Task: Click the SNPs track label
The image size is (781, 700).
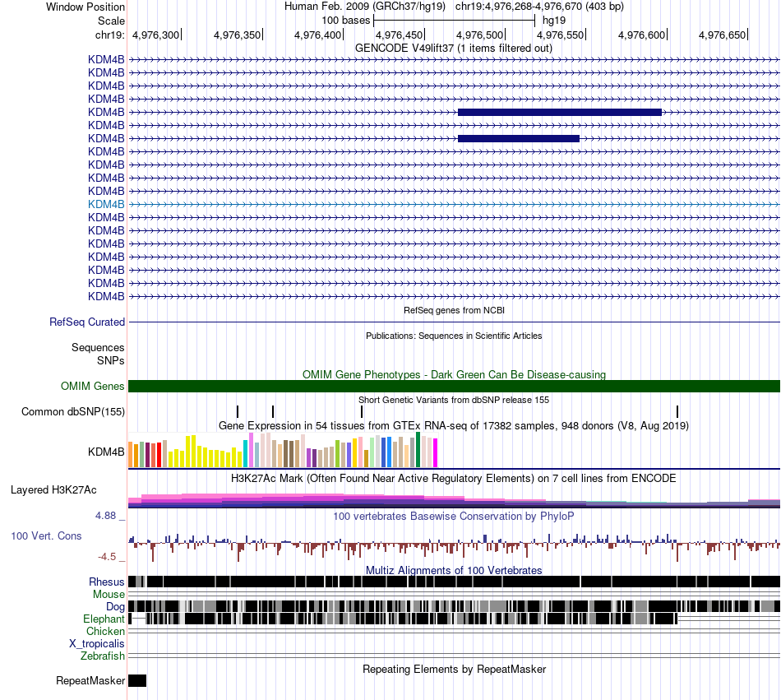Action: pyautogui.click(x=111, y=360)
